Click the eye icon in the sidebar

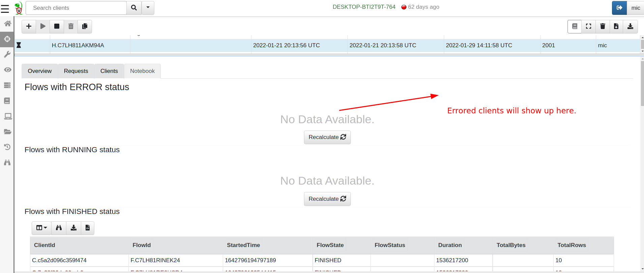tap(7, 70)
